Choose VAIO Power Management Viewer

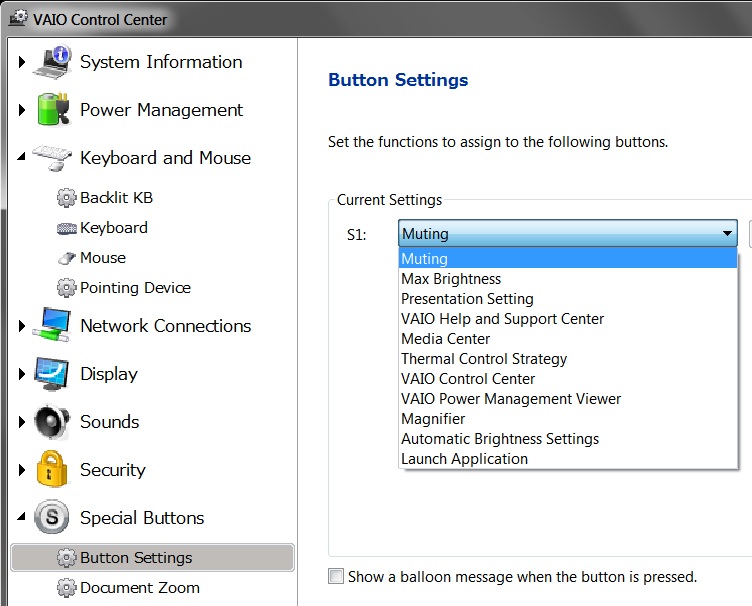[568, 399]
